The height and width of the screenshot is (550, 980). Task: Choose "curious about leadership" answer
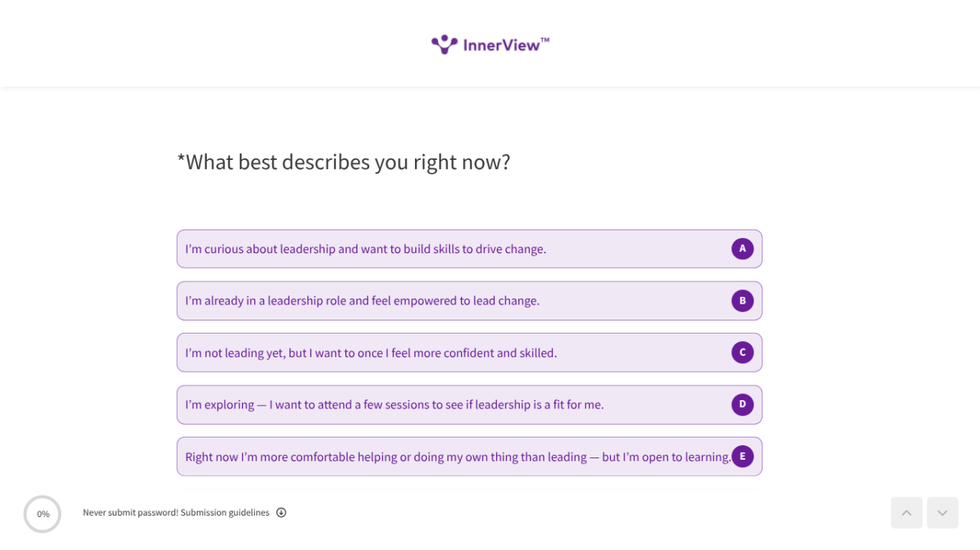coord(366,249)
